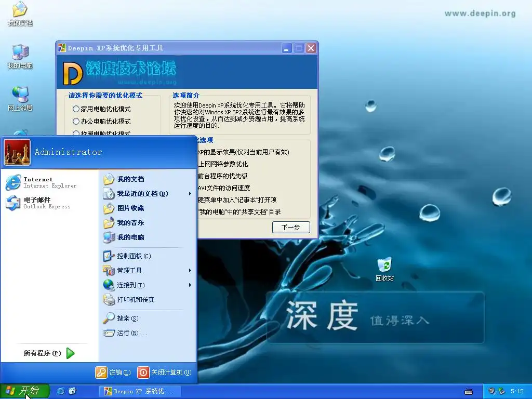Select 网上邻居 desktop icon
Screen dimensions: 532x399
pyautogui.click(x=20, y=99)
